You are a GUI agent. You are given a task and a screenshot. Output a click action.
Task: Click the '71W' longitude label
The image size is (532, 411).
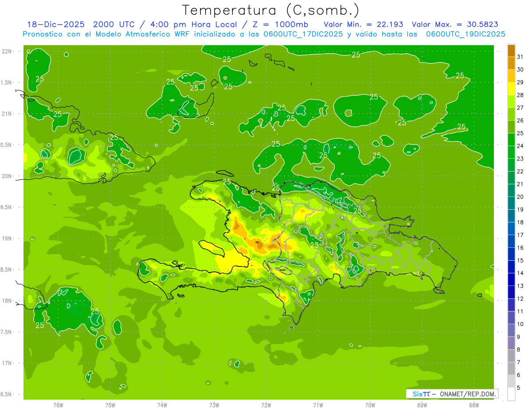tap(318, 405)
